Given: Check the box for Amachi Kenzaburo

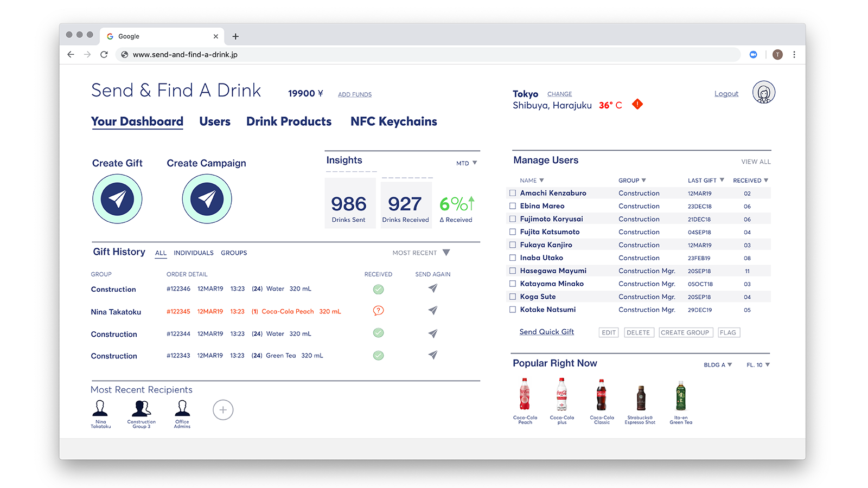Looking at the screenshot, I should coord(513,193).
